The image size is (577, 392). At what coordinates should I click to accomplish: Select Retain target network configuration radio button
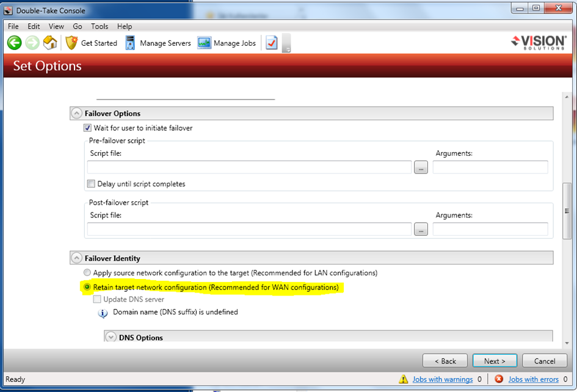point(87,287)
